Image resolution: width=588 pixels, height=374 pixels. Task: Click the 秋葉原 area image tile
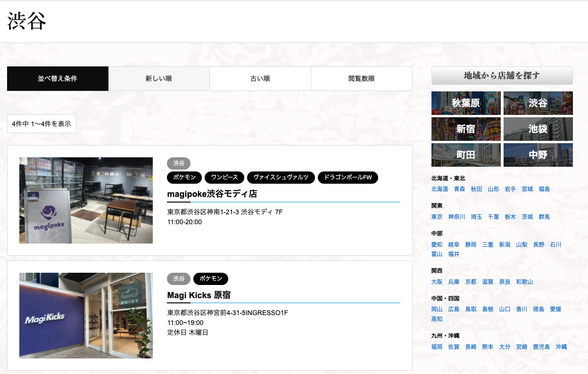(x=465, y=103)
